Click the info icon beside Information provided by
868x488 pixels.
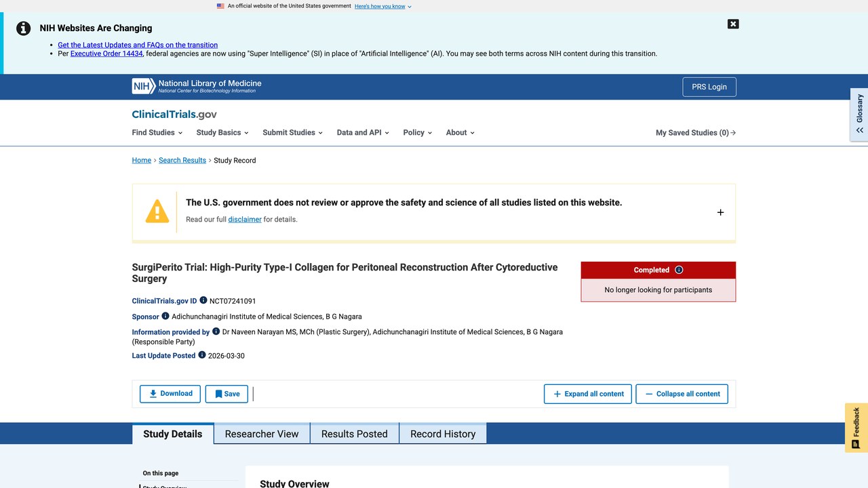pos(216,331)
